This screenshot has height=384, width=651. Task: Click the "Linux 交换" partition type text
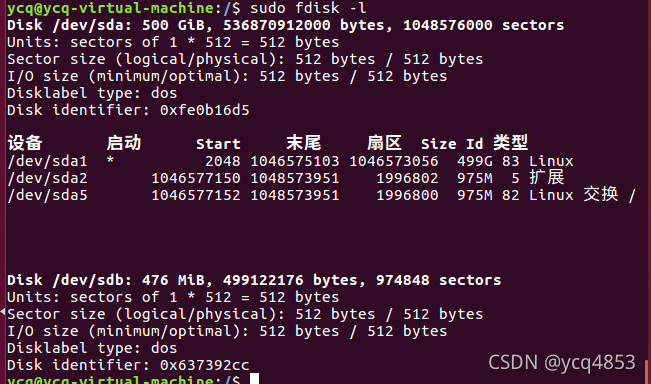coord(573,195)
